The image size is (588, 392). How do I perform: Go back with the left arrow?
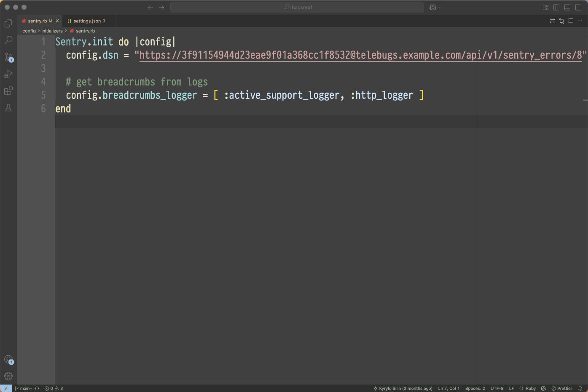click(x=150, y=7)
